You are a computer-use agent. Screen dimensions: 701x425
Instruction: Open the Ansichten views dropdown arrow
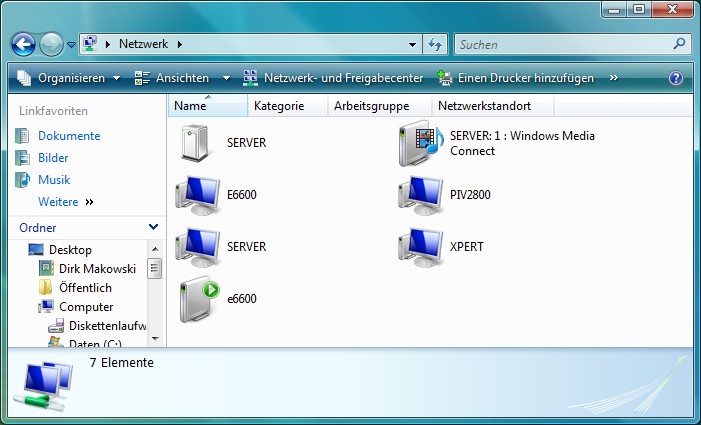coord(226,78)
